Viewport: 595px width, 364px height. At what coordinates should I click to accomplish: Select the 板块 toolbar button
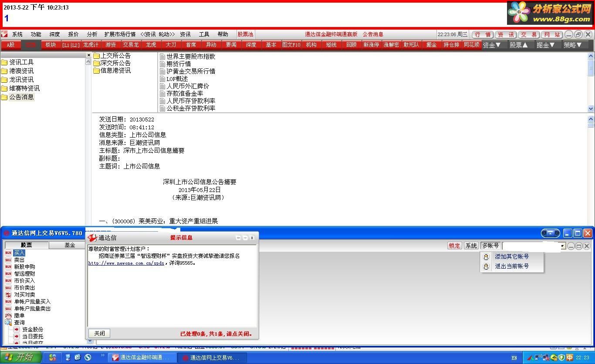tap(51, 45)
